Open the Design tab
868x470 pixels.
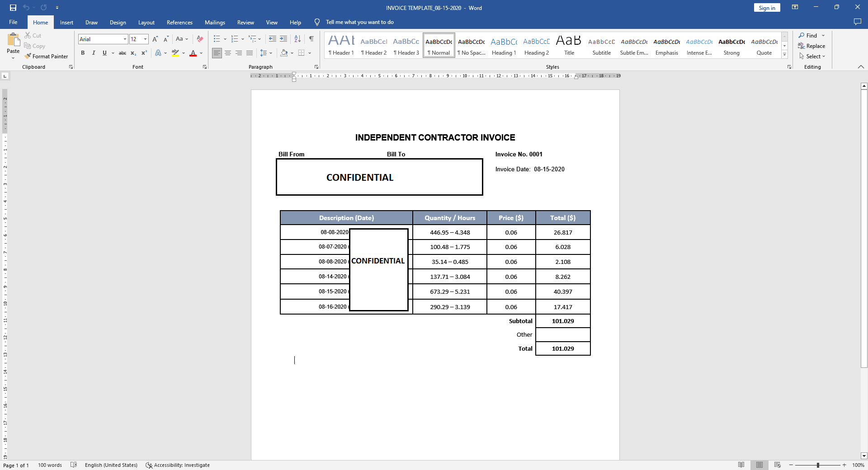point(118,22)
